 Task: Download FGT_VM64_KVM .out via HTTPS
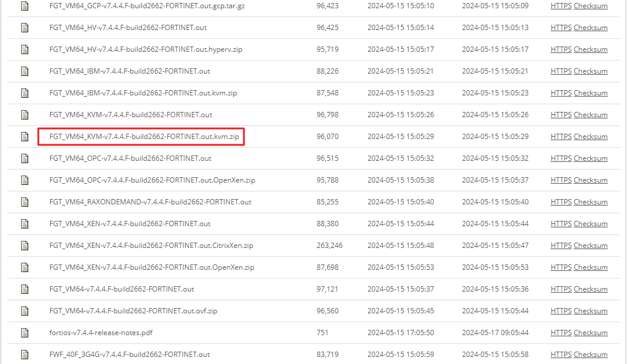pos(561,115)
